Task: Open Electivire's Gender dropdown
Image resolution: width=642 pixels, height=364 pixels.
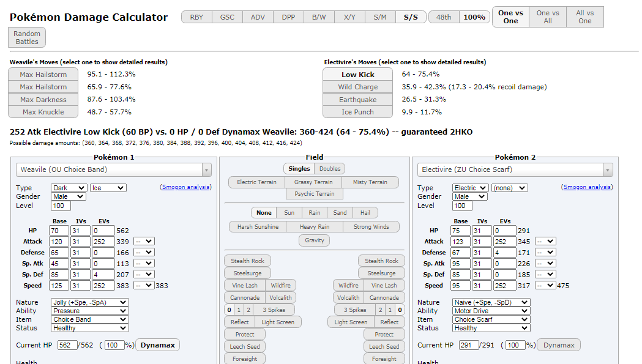Action: (x=470, y=196)
